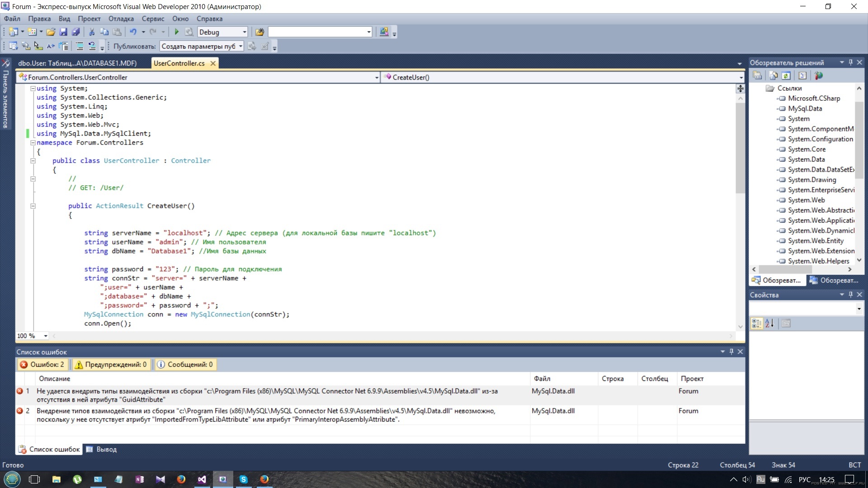
Task: Click the Find in Files icon
Action: 259,32
